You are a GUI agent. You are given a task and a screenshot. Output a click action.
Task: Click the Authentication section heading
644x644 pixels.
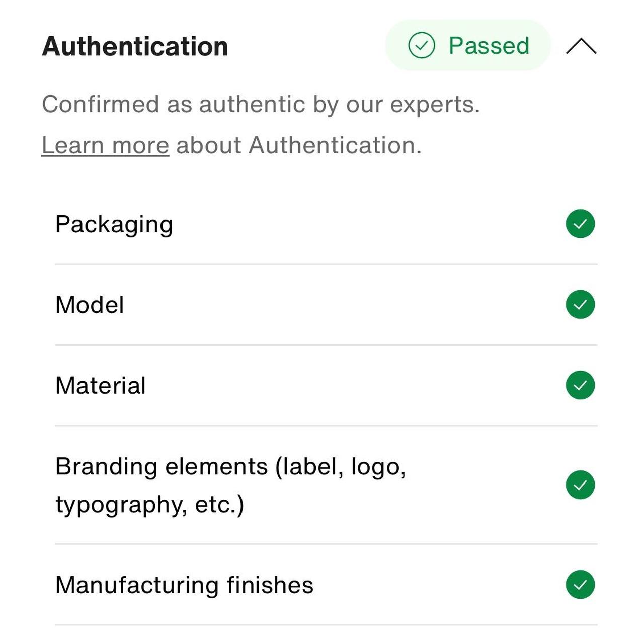tap(135, 46)
